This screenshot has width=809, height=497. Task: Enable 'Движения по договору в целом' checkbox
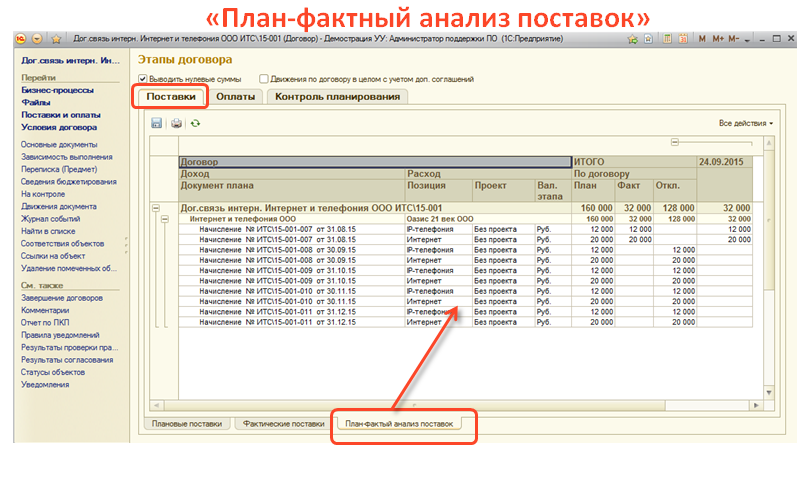[x=263, y=79]
